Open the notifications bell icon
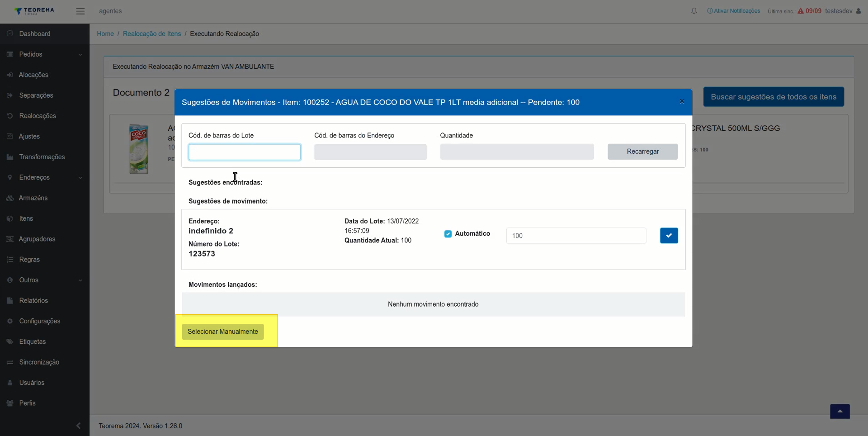 coord(694,11)
